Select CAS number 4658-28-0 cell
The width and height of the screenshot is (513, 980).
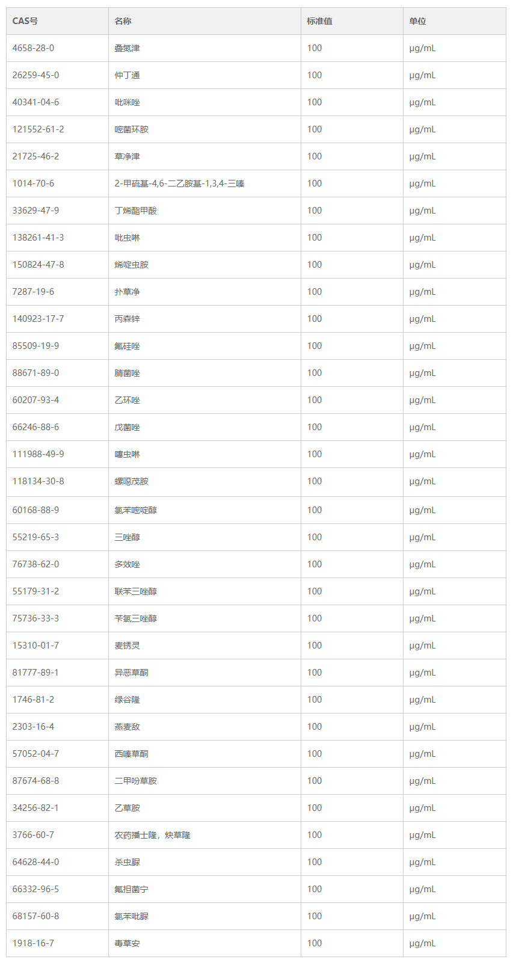33,48
